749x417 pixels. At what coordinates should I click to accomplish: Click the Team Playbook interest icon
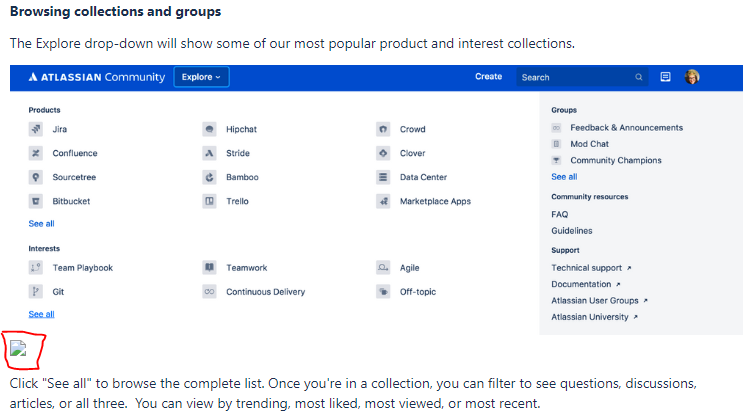[36, 267]
